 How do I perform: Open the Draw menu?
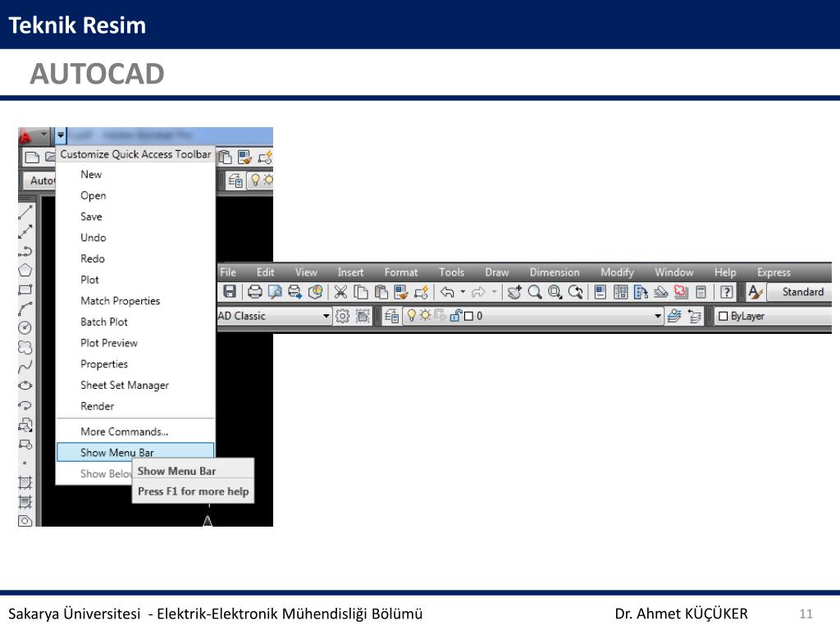496,272
